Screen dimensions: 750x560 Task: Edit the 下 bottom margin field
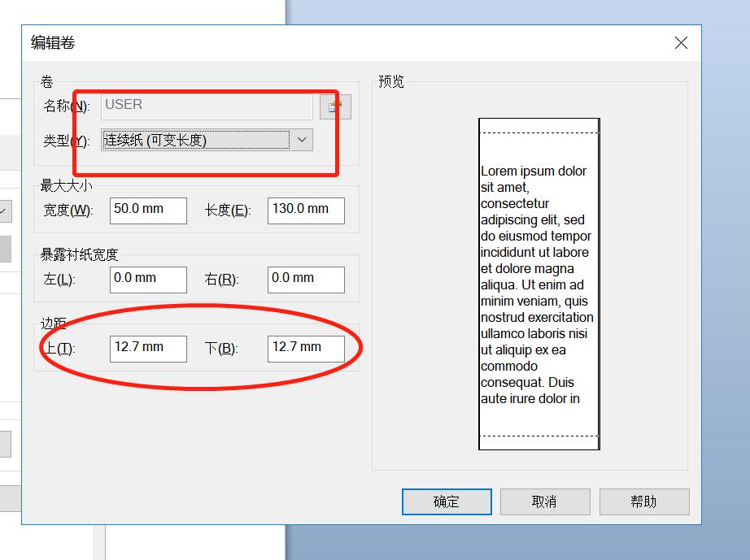coord(306,349)
